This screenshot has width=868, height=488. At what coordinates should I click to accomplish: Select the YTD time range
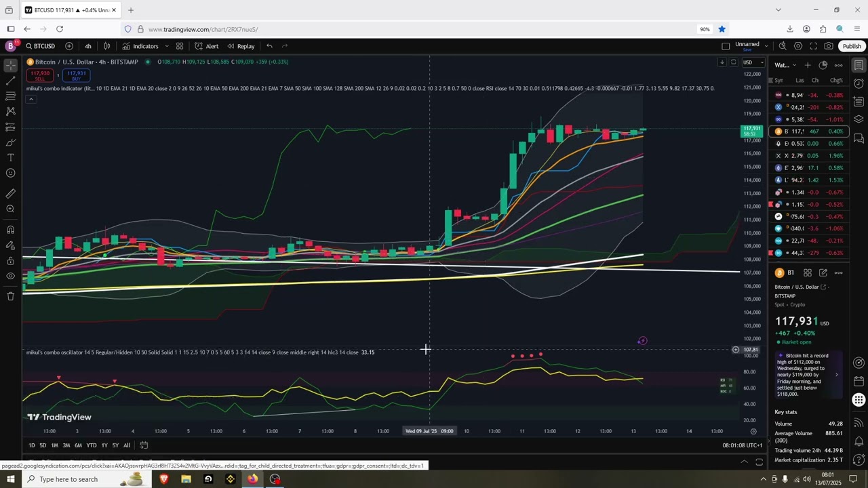pyautogui.click(x=92, y=445)
